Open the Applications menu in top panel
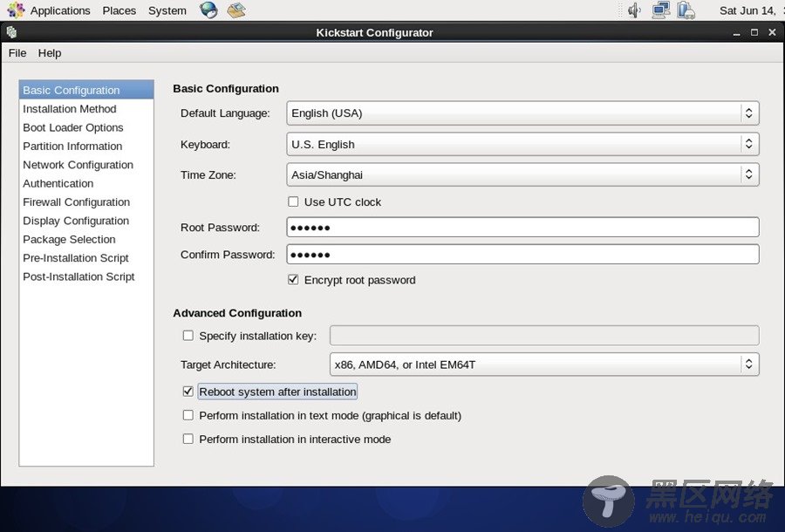Viewport: 785px width, 532px height. tap(60, 10)
